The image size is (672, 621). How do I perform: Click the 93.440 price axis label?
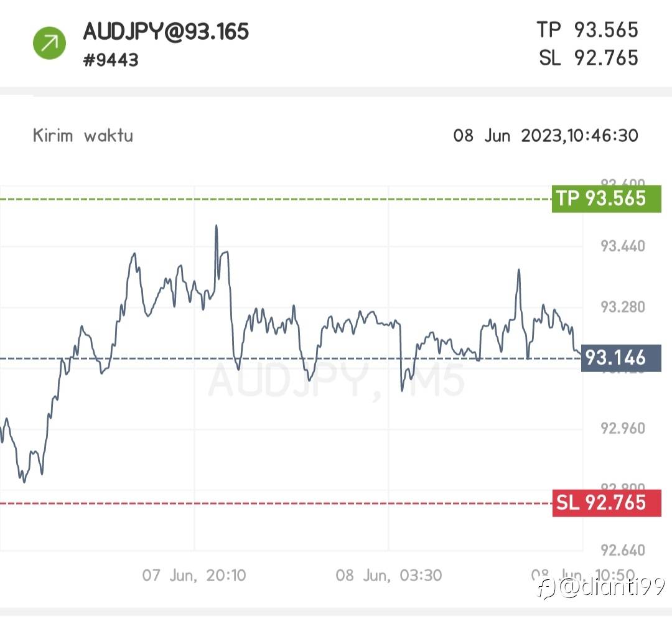(x=622, y=246)
